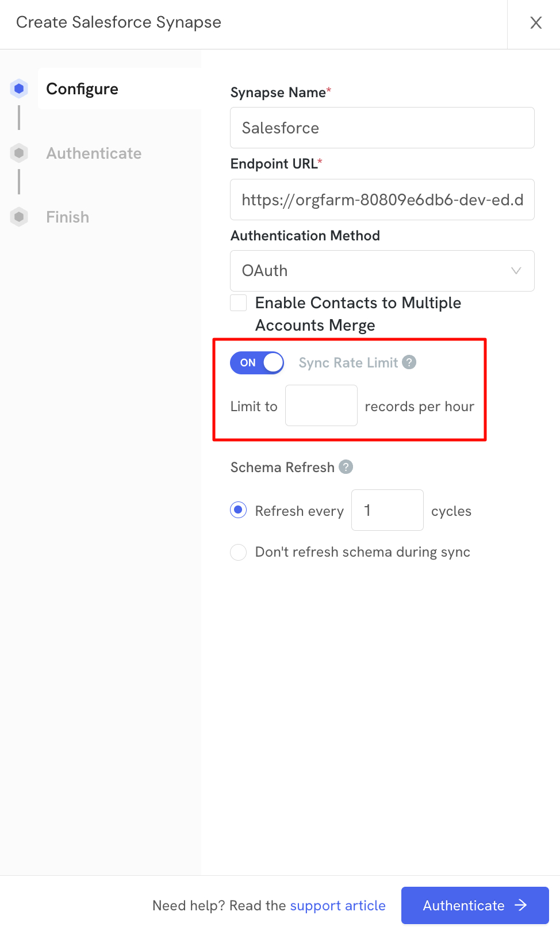
Task: Click the Finish step hexagon icon
Action: click(x=19, y=217)
